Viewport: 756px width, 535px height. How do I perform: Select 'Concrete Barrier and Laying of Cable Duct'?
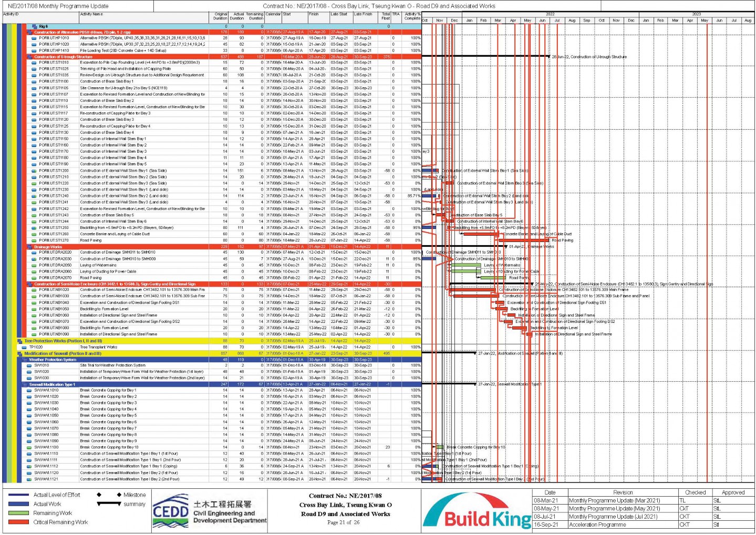(x=116, y=234)
